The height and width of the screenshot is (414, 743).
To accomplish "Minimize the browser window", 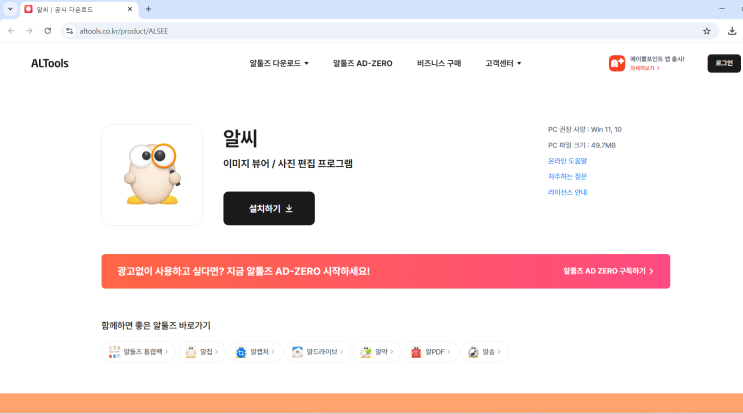I will coord(722,9).
